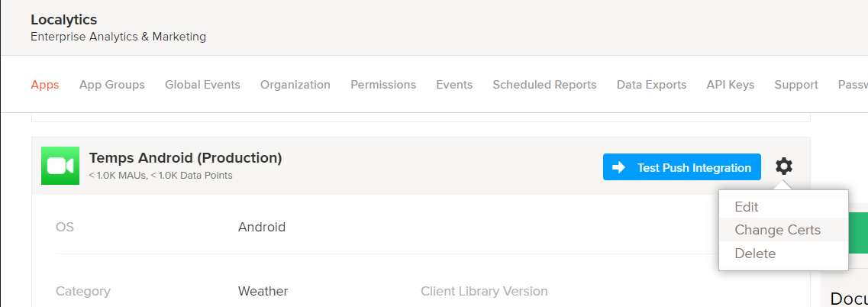Switch to API Keys tab

point(731,85)
